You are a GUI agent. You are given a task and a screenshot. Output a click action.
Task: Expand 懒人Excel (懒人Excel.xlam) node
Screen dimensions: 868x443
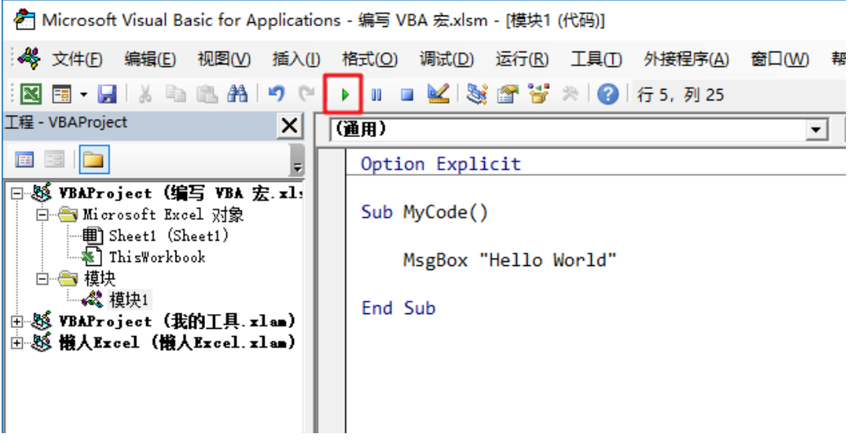(x=17, y=343)
